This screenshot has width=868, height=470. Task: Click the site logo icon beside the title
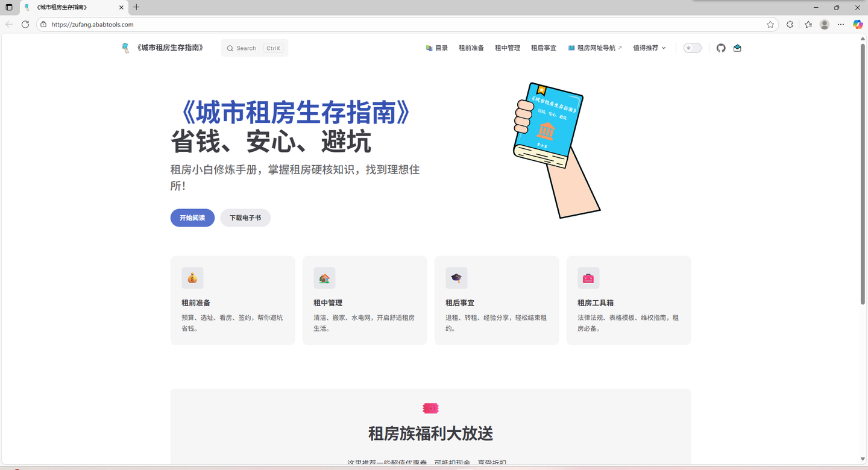125,48
